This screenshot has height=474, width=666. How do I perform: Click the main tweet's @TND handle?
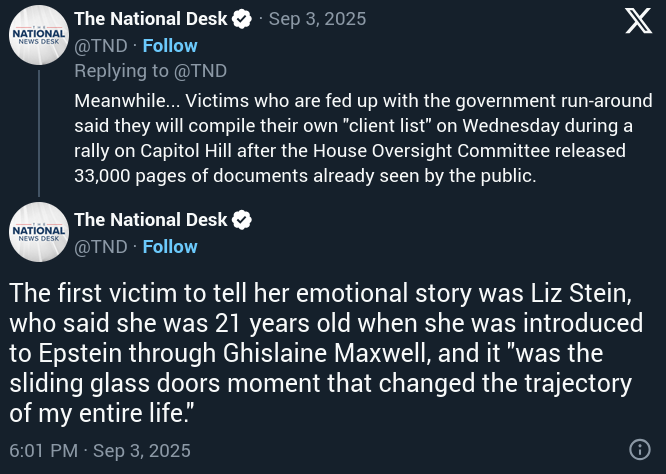click(x=101, y=246)
